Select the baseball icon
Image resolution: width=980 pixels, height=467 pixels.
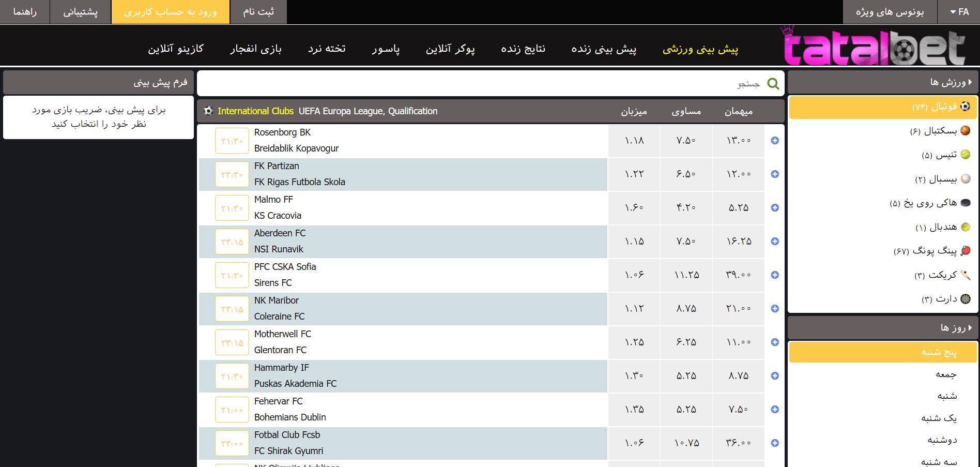965,179
